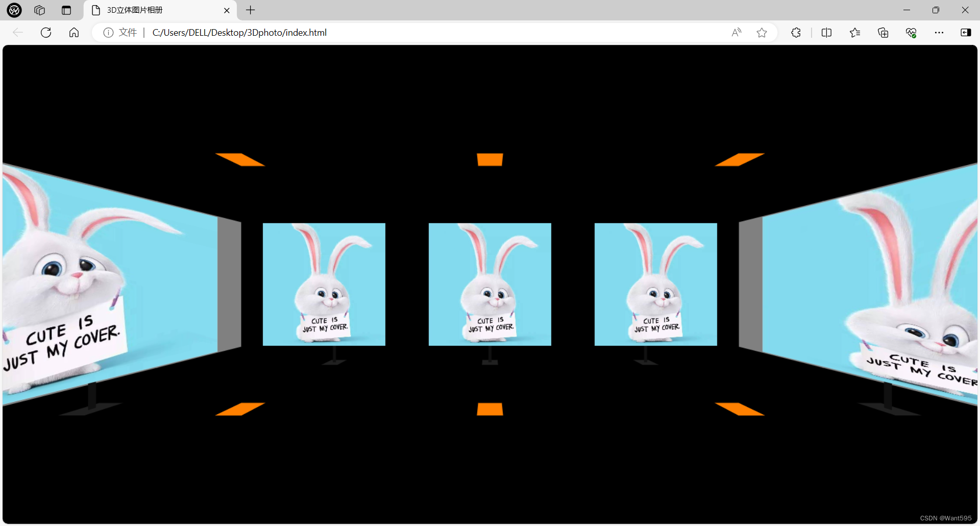Restore down the browser window

pyautogui.click(x=936, y=10)
